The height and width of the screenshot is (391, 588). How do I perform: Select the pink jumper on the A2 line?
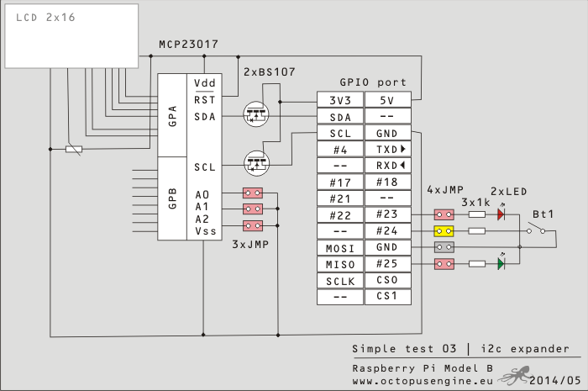[253, 226]
